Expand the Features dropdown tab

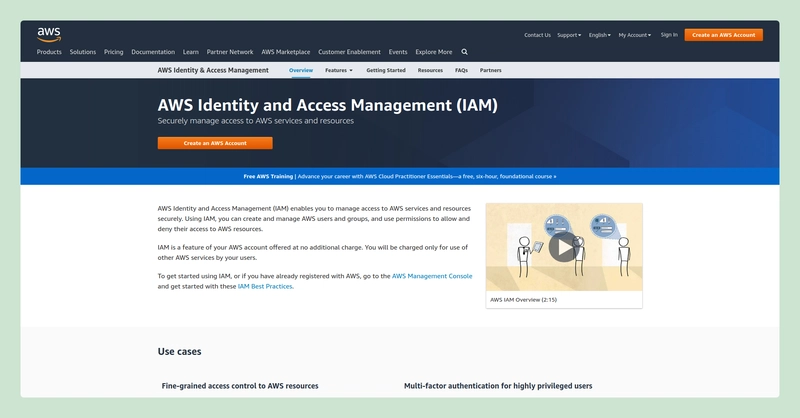[339, 70]
